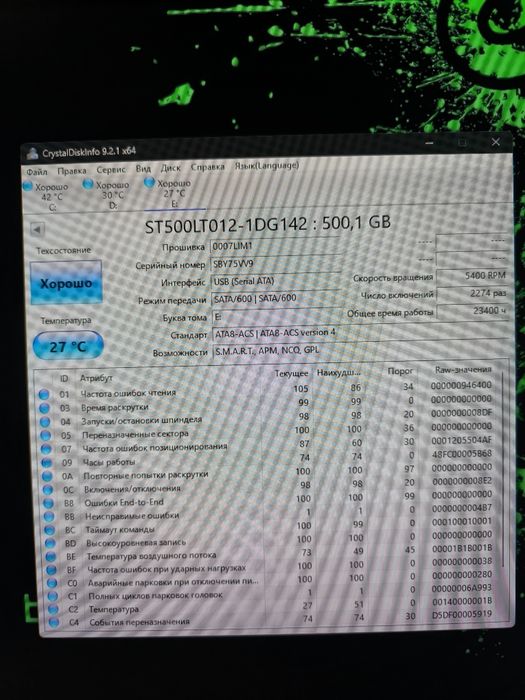Click status orb for attribute 01 read errors
The width and height of the screenshot is (525, 700).
[x=44, y=394]
